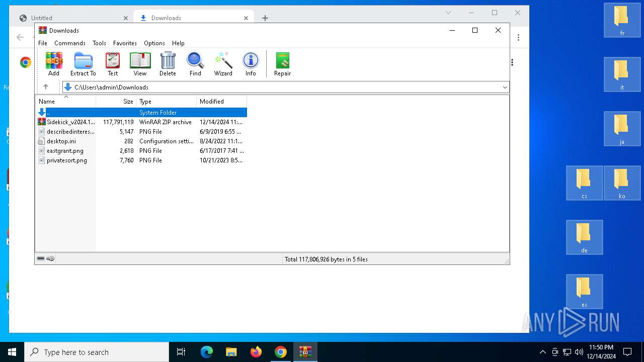The height and width of the screenshot is (362, 644).
Task: Sort by the Modified column header
Action: (x=222, y=101)
